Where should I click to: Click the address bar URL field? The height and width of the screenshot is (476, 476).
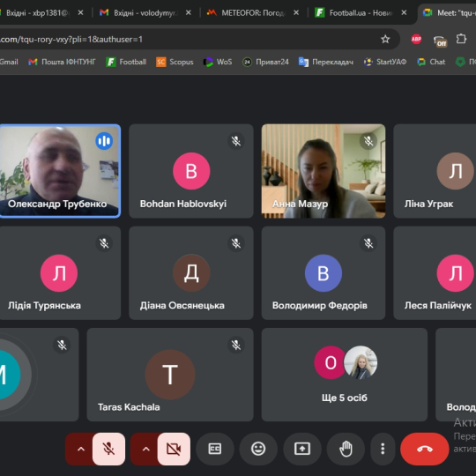(x=189, y=39)
